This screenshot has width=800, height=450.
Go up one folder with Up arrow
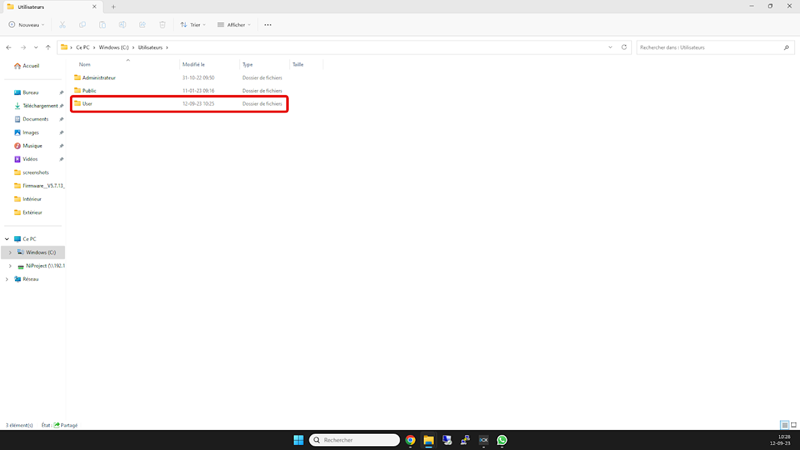48,47
